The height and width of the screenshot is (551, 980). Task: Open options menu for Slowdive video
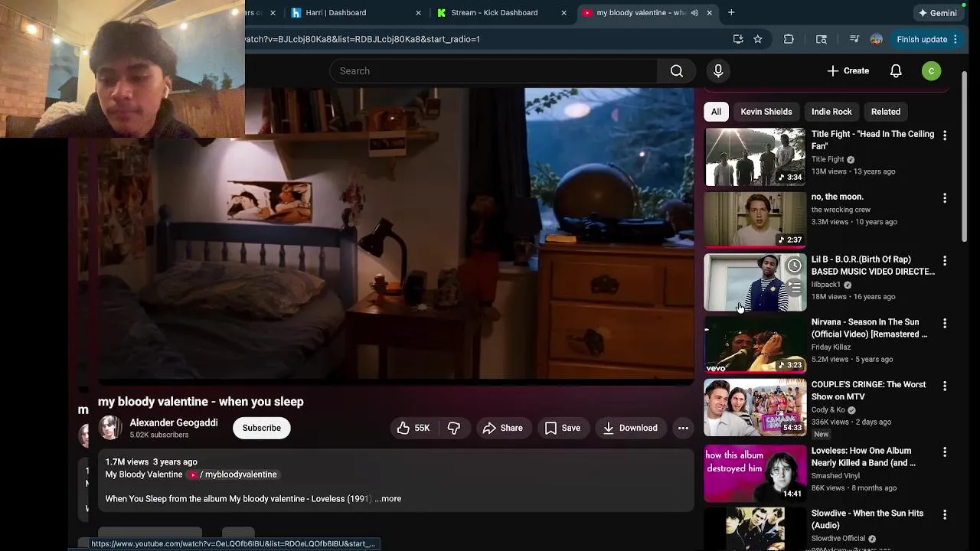click(x=945, y=515)
